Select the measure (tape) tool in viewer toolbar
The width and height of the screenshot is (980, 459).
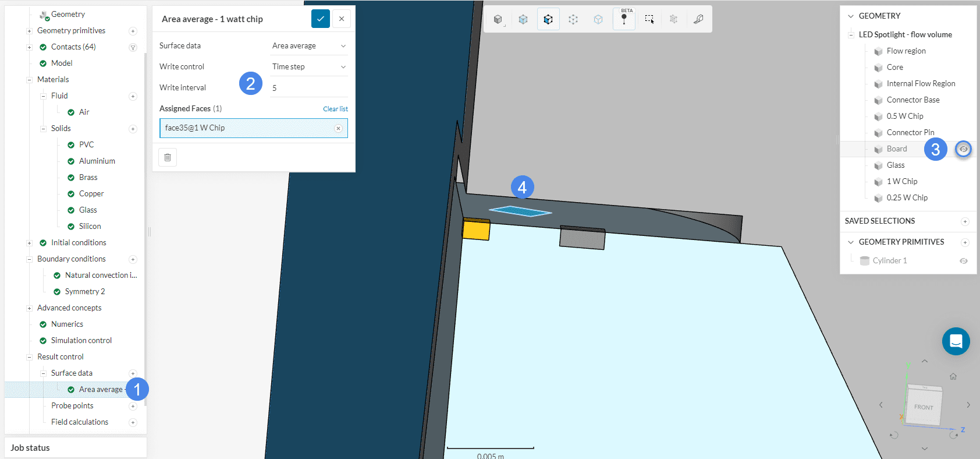tap(698, 19)
